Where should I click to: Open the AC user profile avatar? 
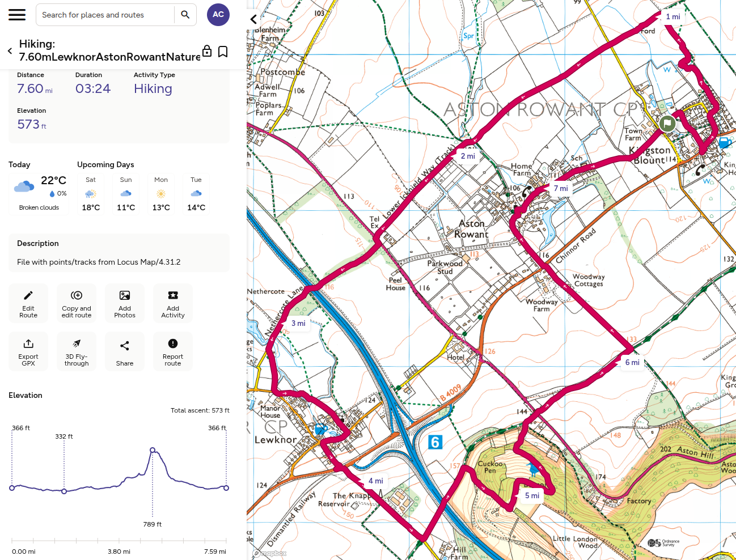pos(218,15)
